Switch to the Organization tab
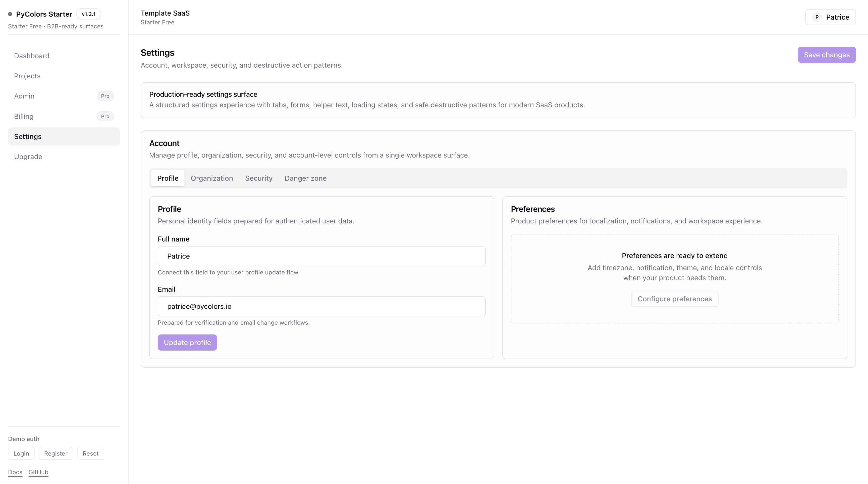The height and width of the screenshot is (484, 868). click(x=212, y=178)
